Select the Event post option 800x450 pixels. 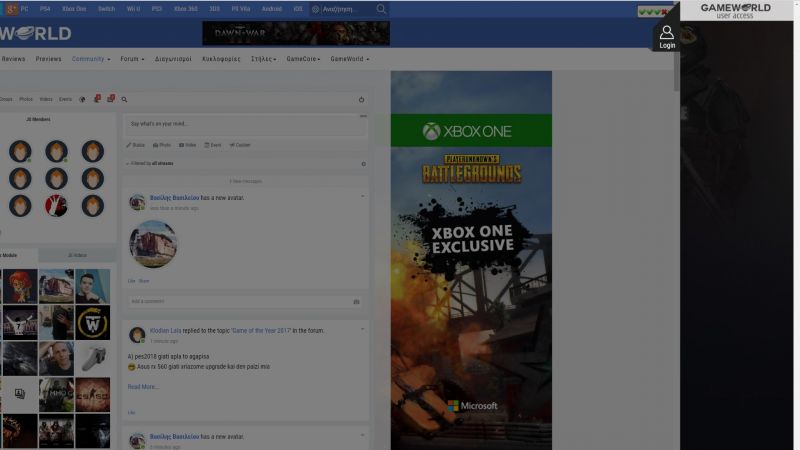(213, 145)
